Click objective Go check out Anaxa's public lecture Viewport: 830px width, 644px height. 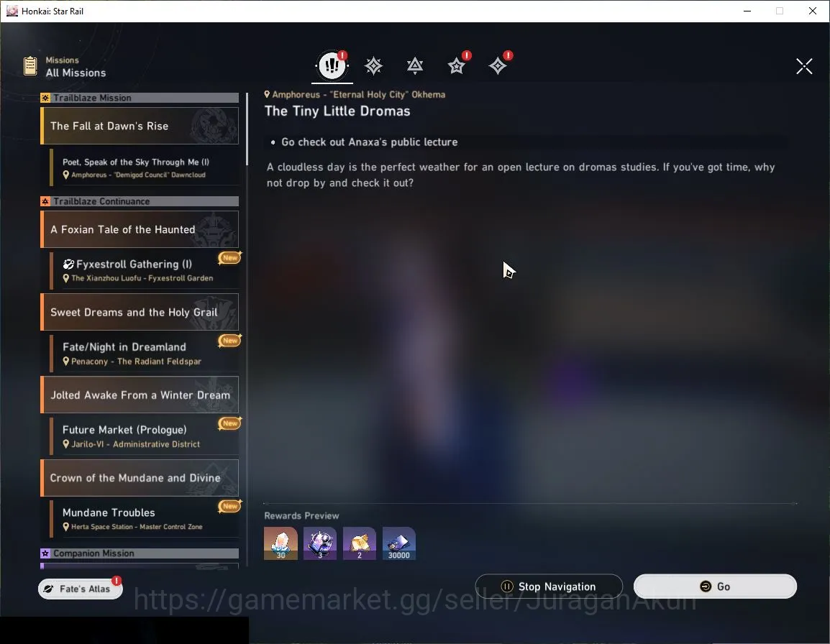tap(370, 142)
